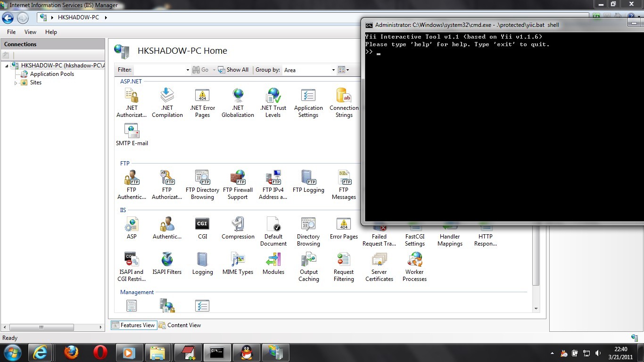
Task: Open the .NET Trust Levels feature
Action: coord(273,103)
